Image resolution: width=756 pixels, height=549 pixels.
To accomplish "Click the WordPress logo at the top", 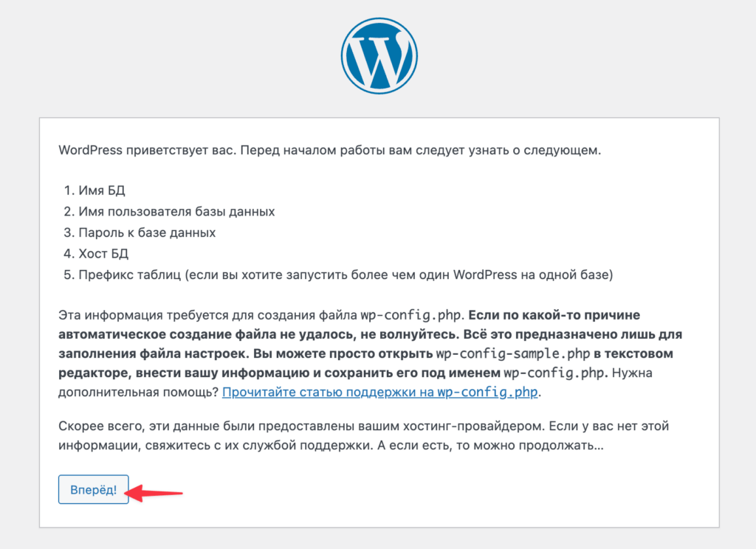I will coord(379,56).
